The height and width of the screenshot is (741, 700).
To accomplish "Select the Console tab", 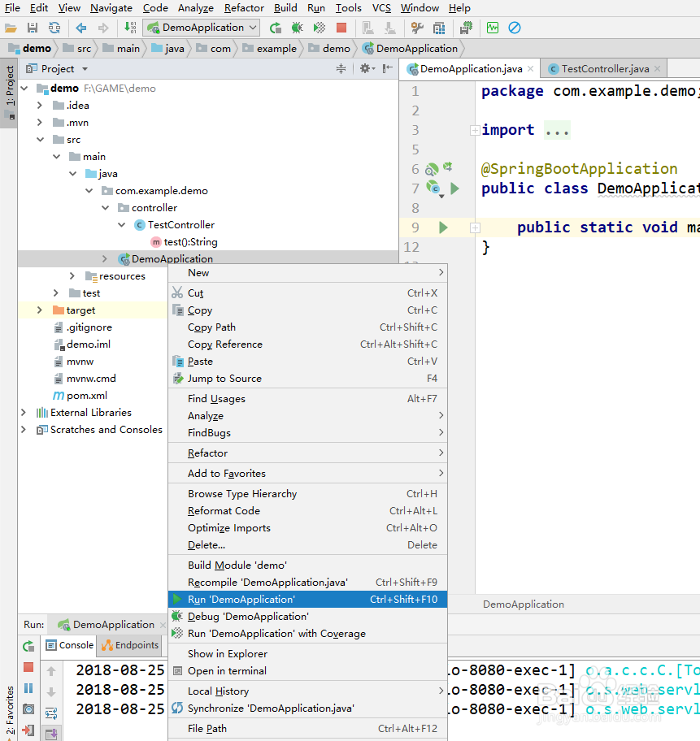I will [x=70, y=645].
